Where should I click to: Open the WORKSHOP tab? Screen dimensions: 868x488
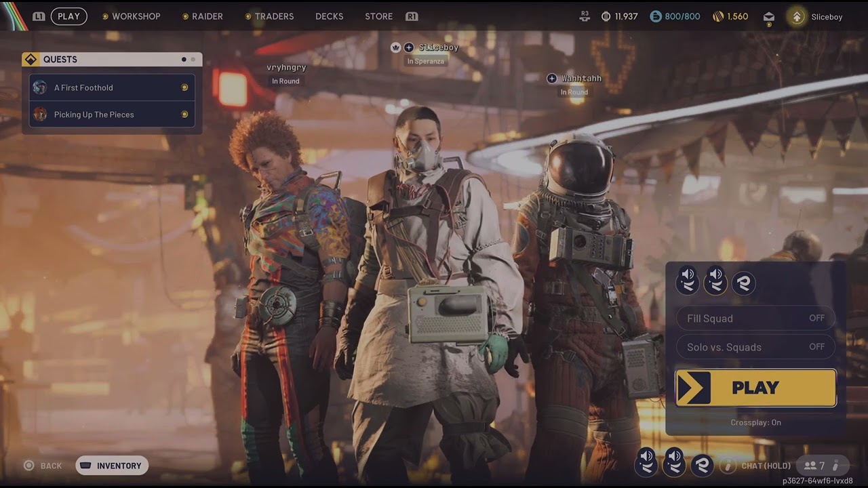136,16
